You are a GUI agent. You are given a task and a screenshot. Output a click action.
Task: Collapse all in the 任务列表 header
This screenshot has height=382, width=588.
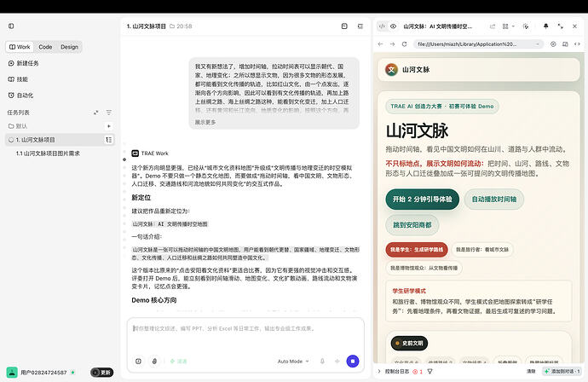tap(96, 113)
